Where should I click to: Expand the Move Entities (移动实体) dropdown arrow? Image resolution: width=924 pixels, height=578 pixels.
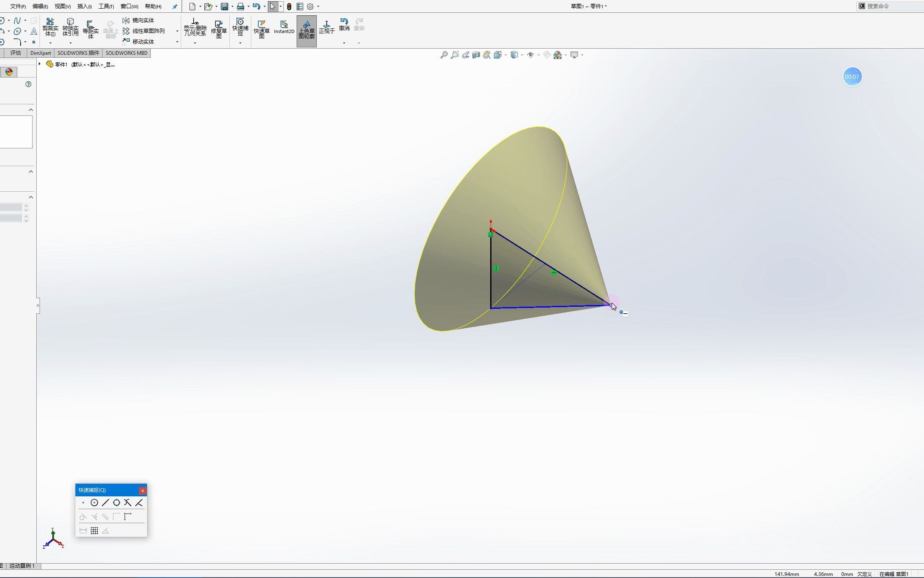pos(177,41)
